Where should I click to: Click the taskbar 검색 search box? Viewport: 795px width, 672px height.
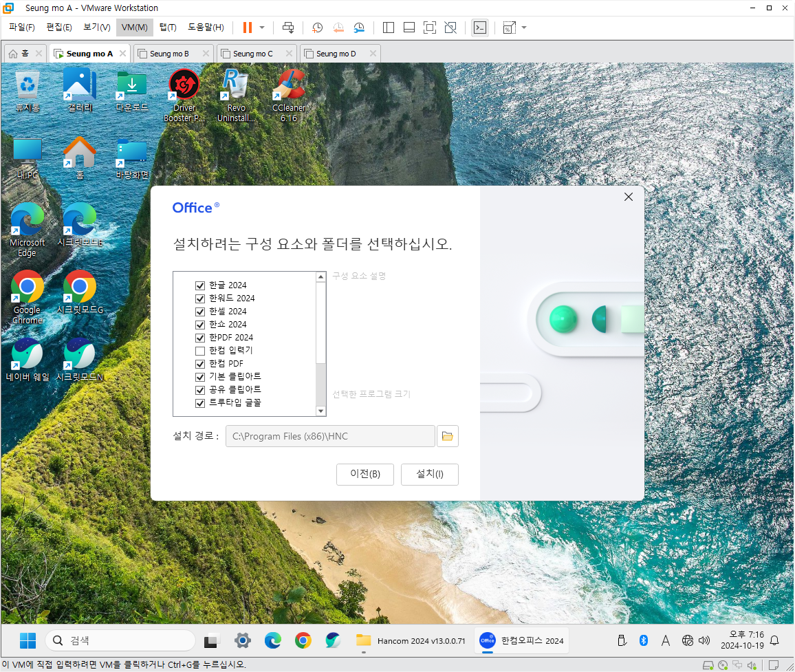click(x=120, y=640)
